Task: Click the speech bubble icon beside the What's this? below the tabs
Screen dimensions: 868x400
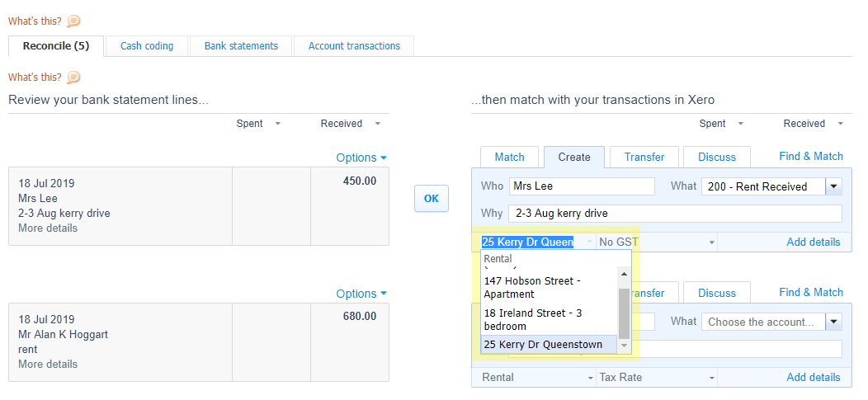Action: pos(73,77)
